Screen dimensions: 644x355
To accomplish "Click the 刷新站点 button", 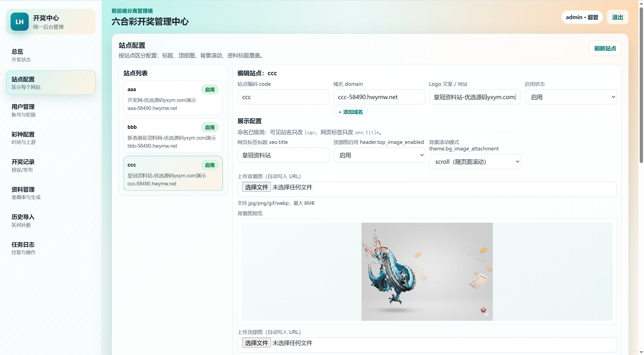I will pyautogui.click(x=605, y=48).
